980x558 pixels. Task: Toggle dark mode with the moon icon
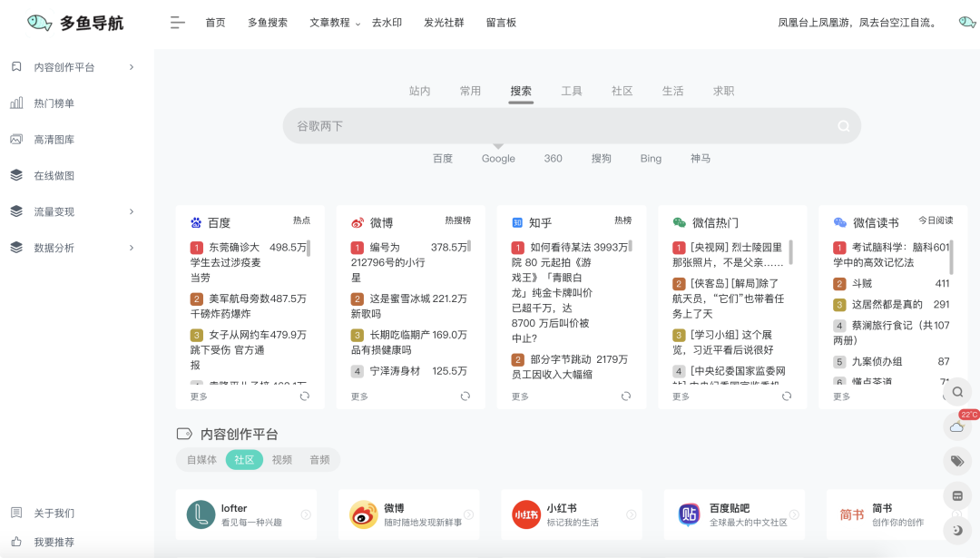coord(957,529)
